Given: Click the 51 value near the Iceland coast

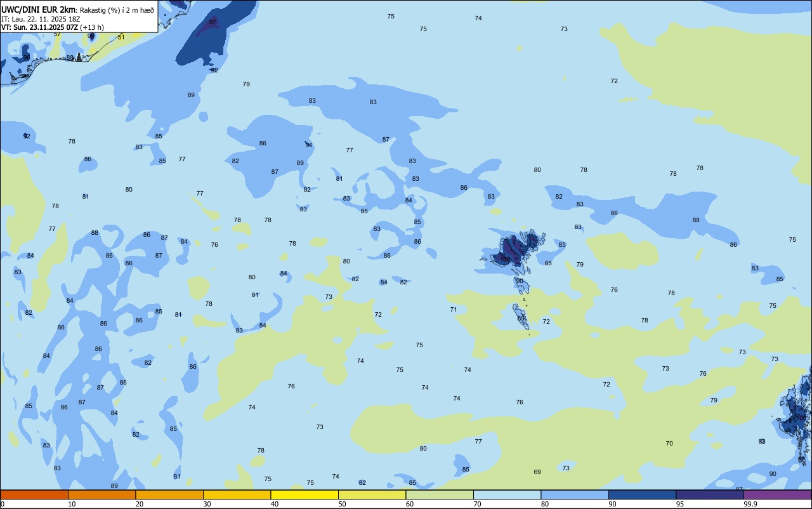Looking at the screenshot, I should pyautogui.click(x=121, y=37).
